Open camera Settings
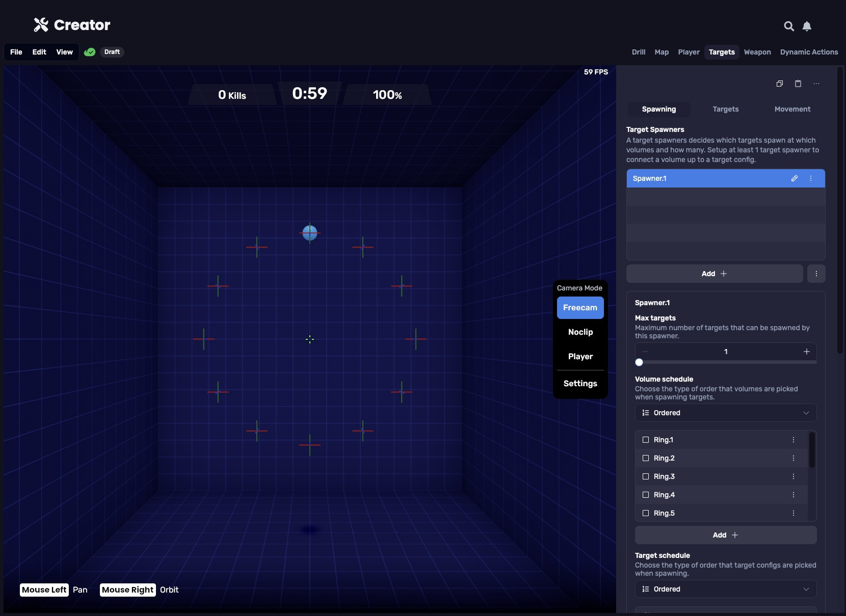The image size is (846, 616). [580, 384]
